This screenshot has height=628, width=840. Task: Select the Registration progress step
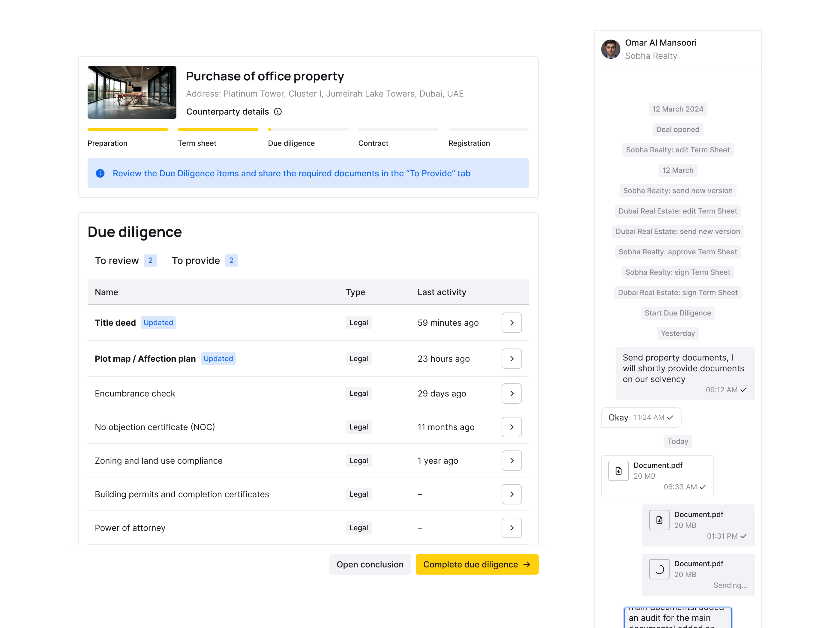pyautogui.click(x=488, y=138)
